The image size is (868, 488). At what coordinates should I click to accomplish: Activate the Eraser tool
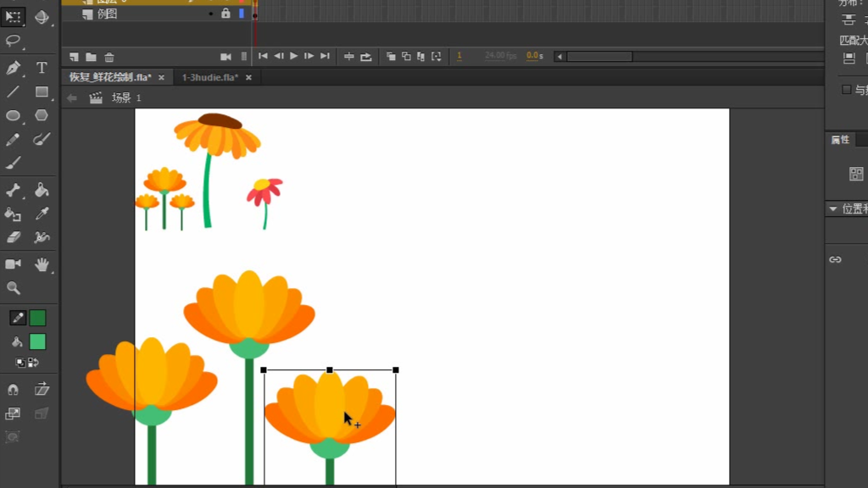click(x=14, y=238)
